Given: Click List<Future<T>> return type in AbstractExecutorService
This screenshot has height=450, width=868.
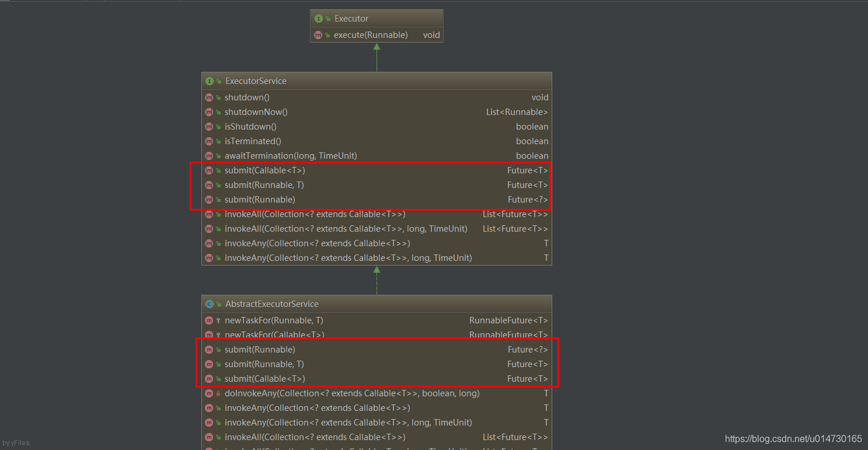Looking at the screenshot, I should point(515,437).
